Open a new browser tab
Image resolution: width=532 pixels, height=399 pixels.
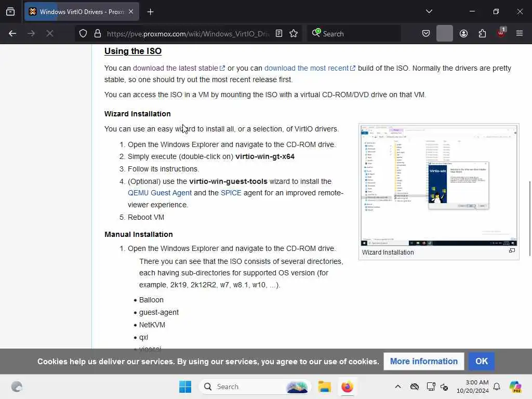(x=150, y=12)
